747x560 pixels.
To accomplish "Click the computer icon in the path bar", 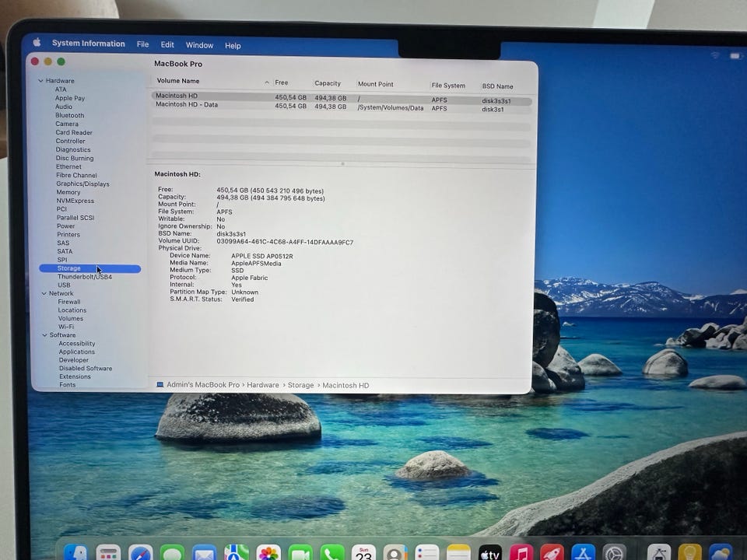I will pyautogui.click(x=160, y=384).
